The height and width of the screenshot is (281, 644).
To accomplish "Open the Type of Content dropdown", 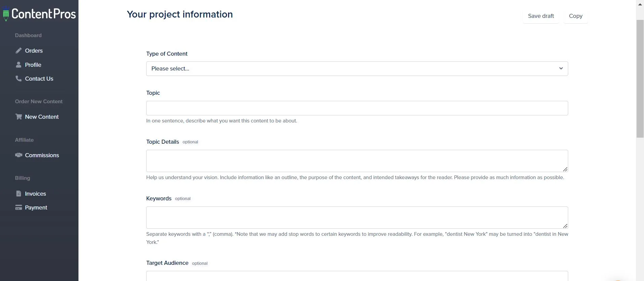I will point(357,68).
